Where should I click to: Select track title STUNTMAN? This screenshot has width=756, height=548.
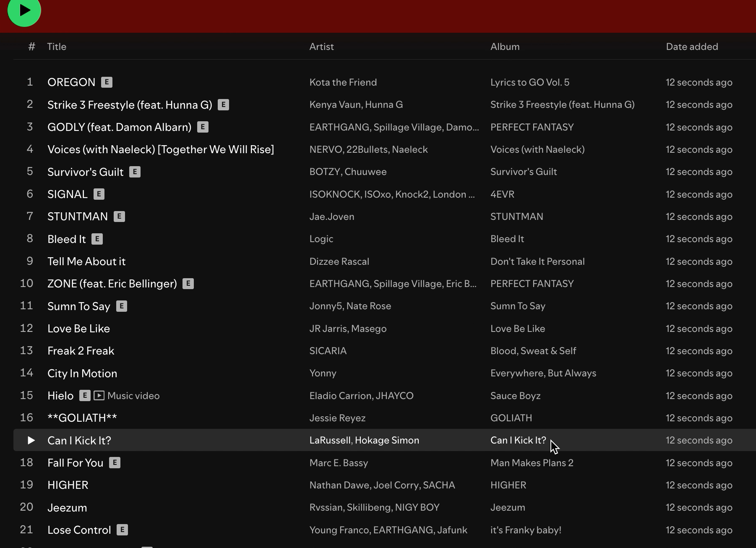(78, 217)
